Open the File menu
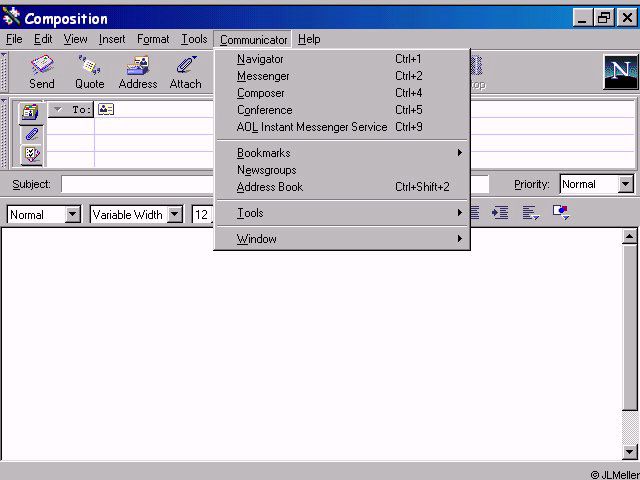The width and height of the screenshot is (640, 480). point(14,39)
